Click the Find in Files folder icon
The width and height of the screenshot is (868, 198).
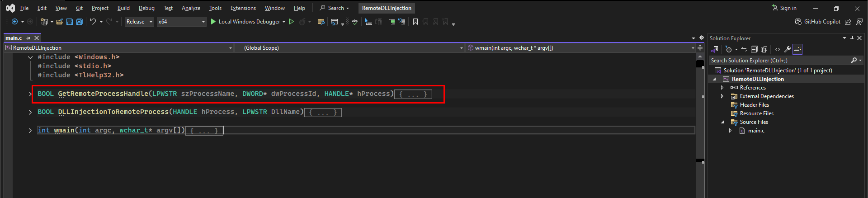(x=321, y=22)
